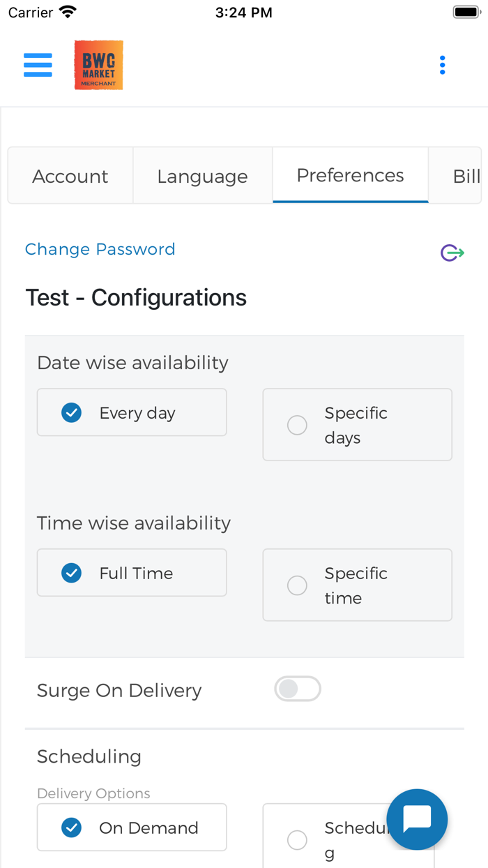
Task: Select the Scheduling delivery radio option
Action: [x=298, y=839]
